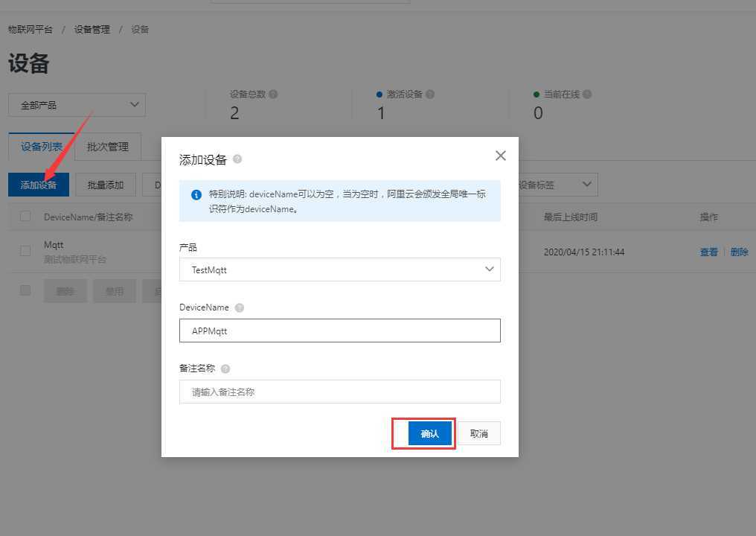Screen dimensions: 756x536
Task: Open the 全部产品 product filter dropdown
Action: (x=76, y=104)
